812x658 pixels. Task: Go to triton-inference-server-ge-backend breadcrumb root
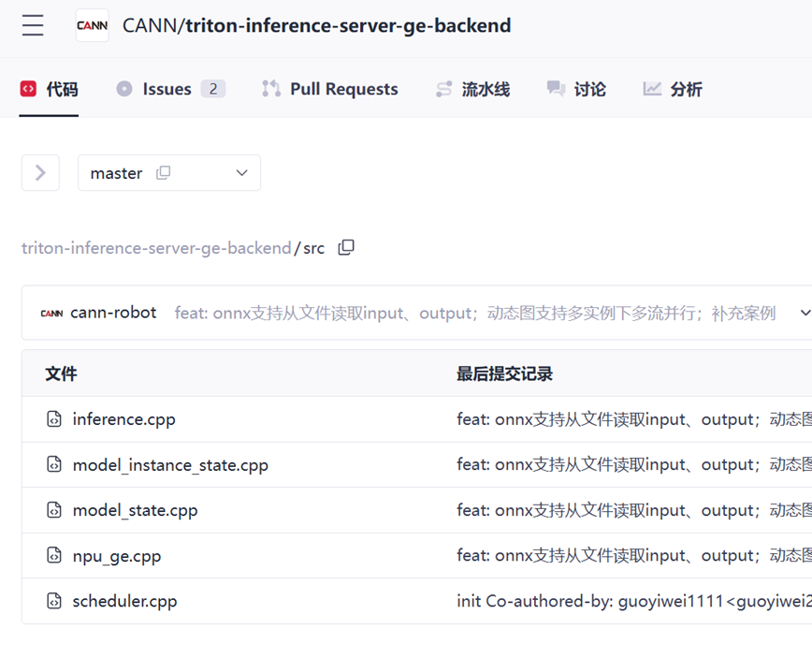(156, 248)
